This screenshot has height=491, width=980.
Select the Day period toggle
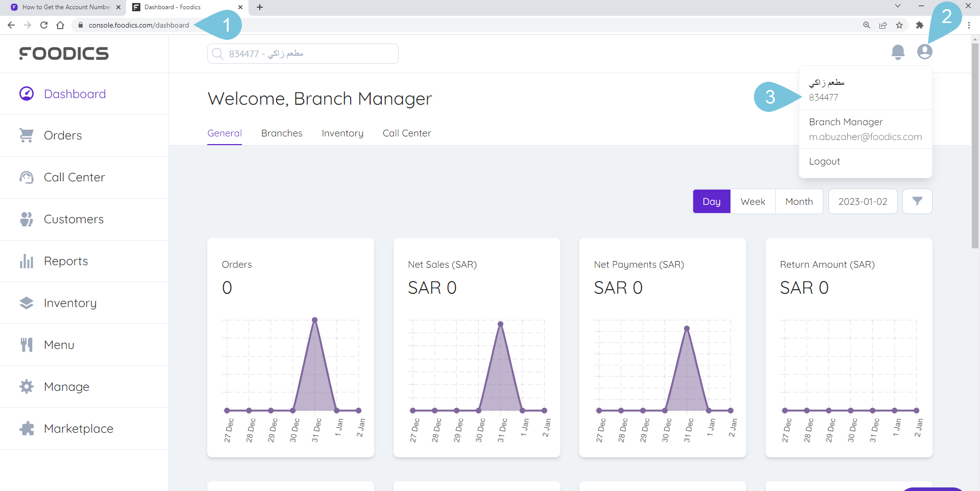[x=712, y=201]
